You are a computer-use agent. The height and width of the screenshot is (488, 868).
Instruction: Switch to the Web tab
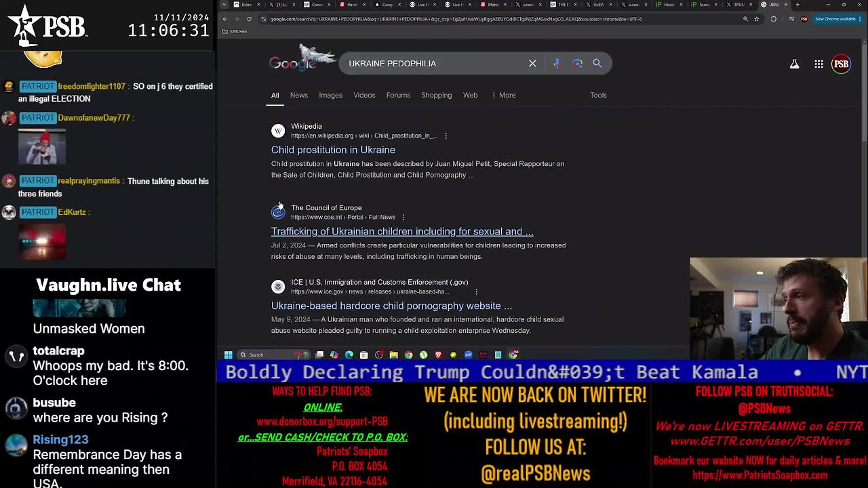[x=470, y=95]
